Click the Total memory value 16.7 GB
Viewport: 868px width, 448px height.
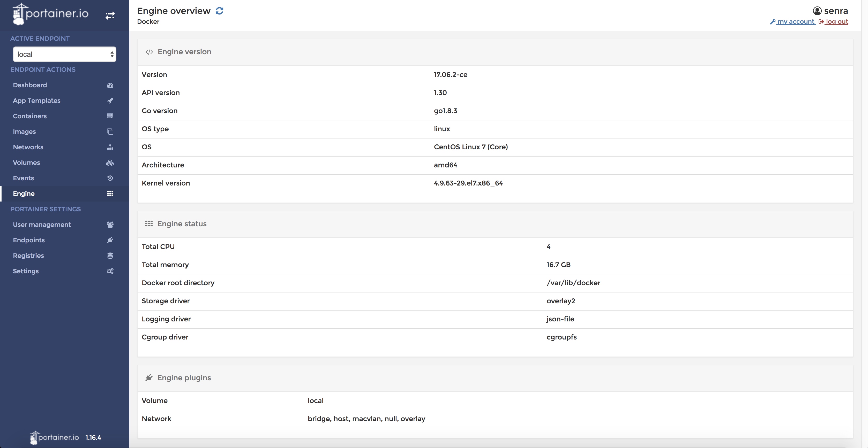[558, 265]
